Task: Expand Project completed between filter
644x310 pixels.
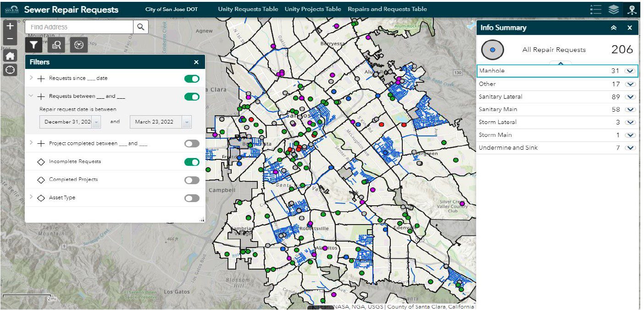Action: 31,143
